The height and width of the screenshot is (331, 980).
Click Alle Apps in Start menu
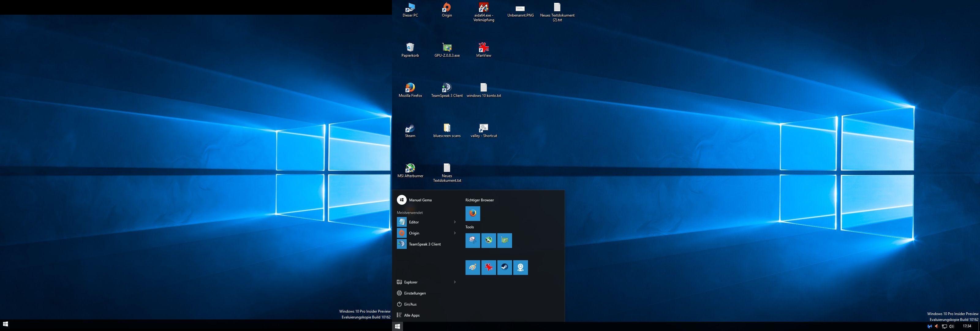click(412, 315)
